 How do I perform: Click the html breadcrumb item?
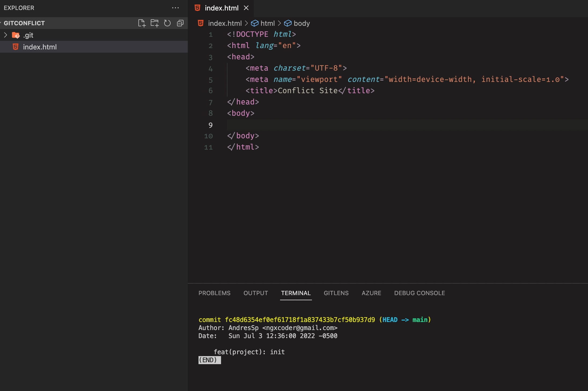click(x=268, y=23)
